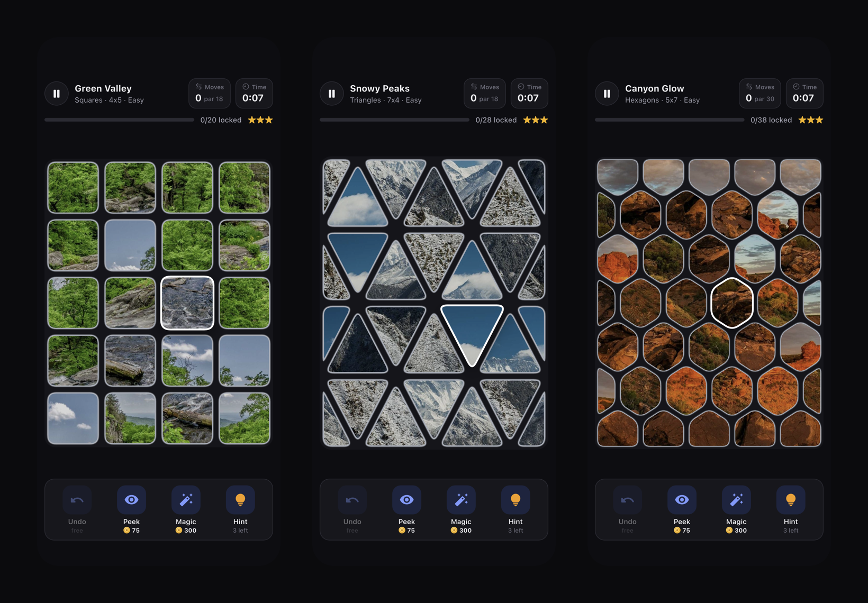The width and height of the screenshot is (868, 603).
Task: Click the Canyon Glow Moves counter
Action: [760, 94]
